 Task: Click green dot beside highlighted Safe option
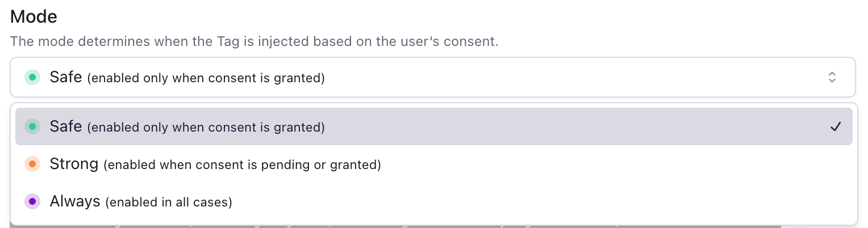click(x=32, y=127)
